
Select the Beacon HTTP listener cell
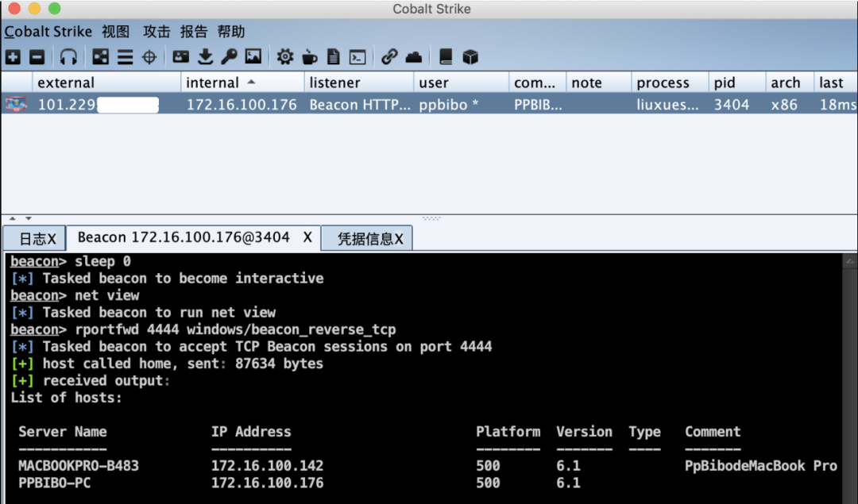click(x=359, y=104)
